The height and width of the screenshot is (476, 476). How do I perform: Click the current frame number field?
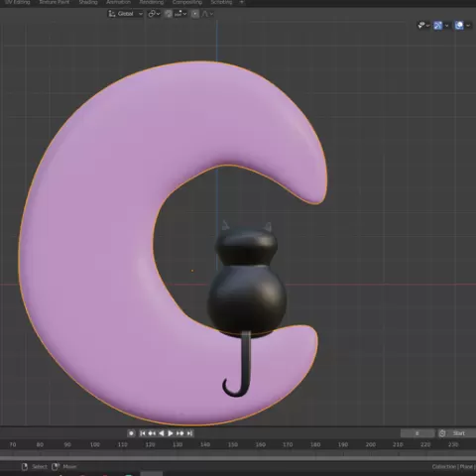pyautogui.click(x=417, y=433)
